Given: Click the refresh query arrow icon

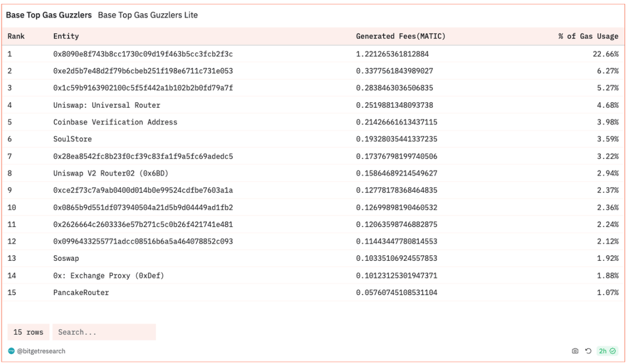Looking at the screenshot, I should pyautogui.click(x=588, y=351).
